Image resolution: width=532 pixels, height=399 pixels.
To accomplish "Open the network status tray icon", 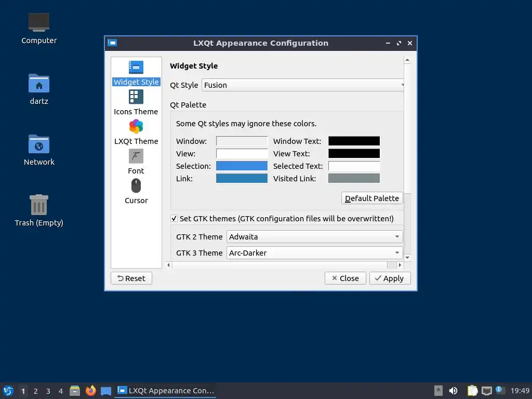I will point(486,391).
